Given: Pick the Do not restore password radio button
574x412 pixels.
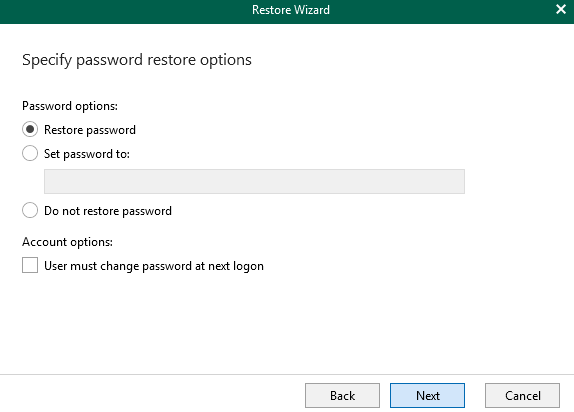Looking at the screenshot, I should click(30, 210).
